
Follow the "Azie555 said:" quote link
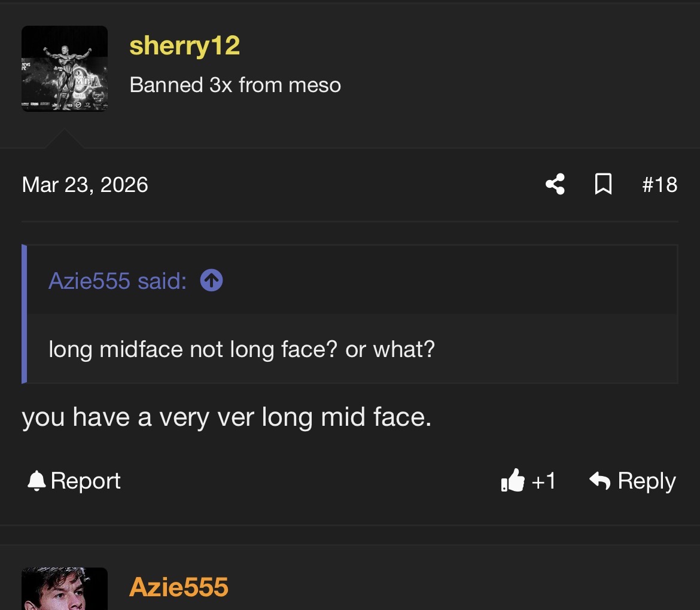(117, 281)
